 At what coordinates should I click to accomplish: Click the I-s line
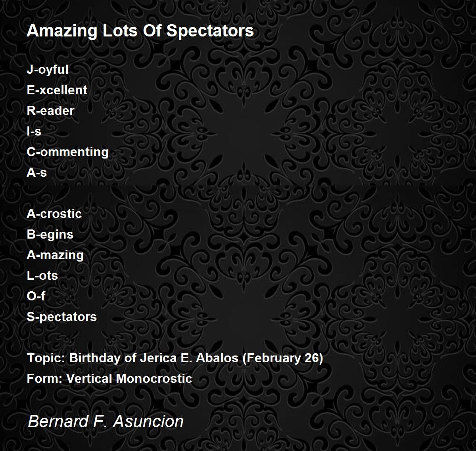pos(34,131)
